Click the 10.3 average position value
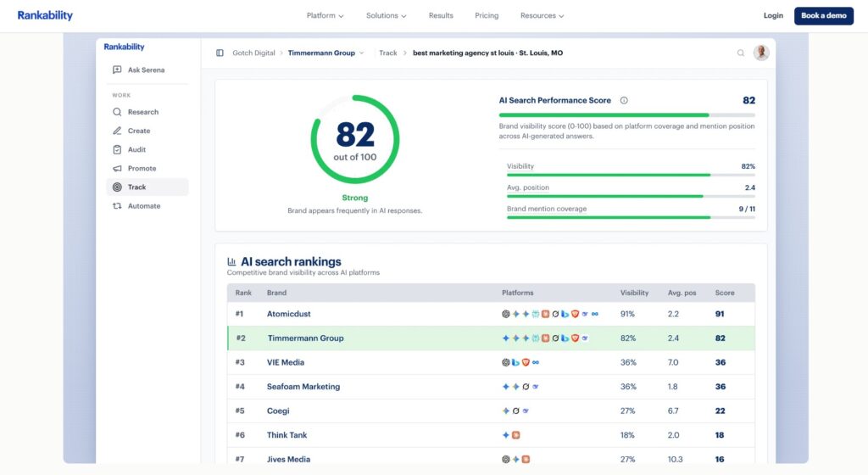Viewport: 868px width, 475px height. 675,460
